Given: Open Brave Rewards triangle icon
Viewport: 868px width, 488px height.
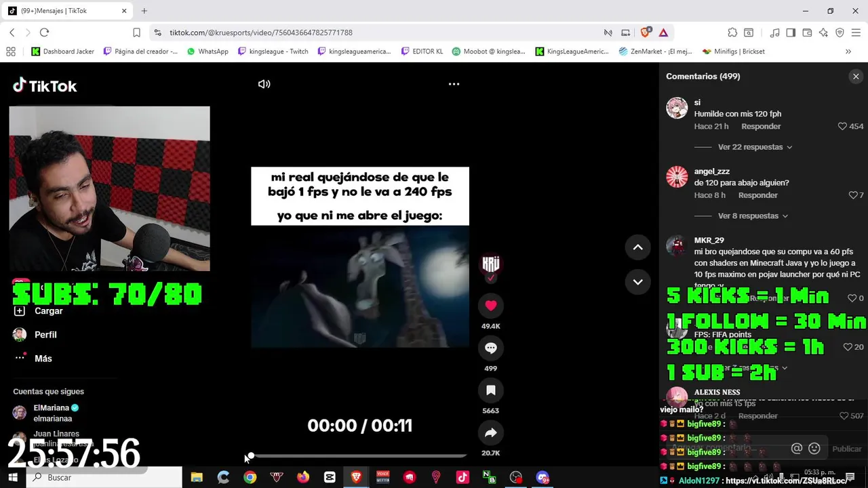Looking at the screenshot, I should pyautogui.click(x=663, y=33).
